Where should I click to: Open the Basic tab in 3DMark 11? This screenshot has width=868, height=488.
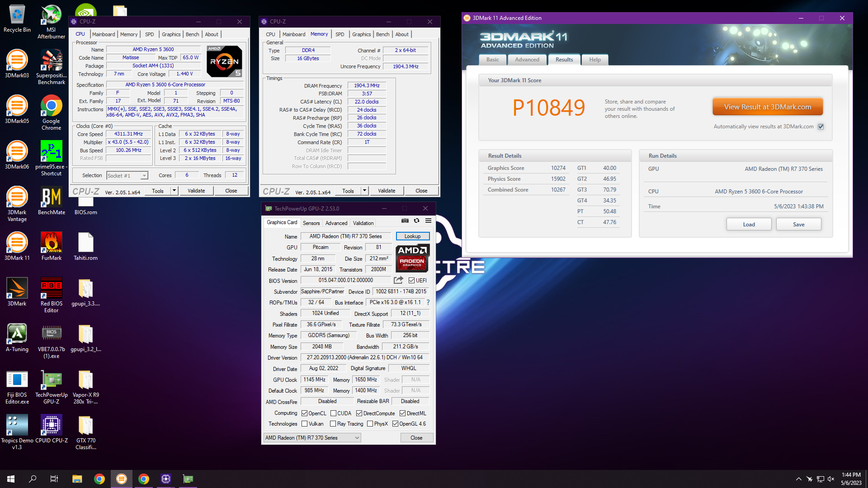[492, 60]
